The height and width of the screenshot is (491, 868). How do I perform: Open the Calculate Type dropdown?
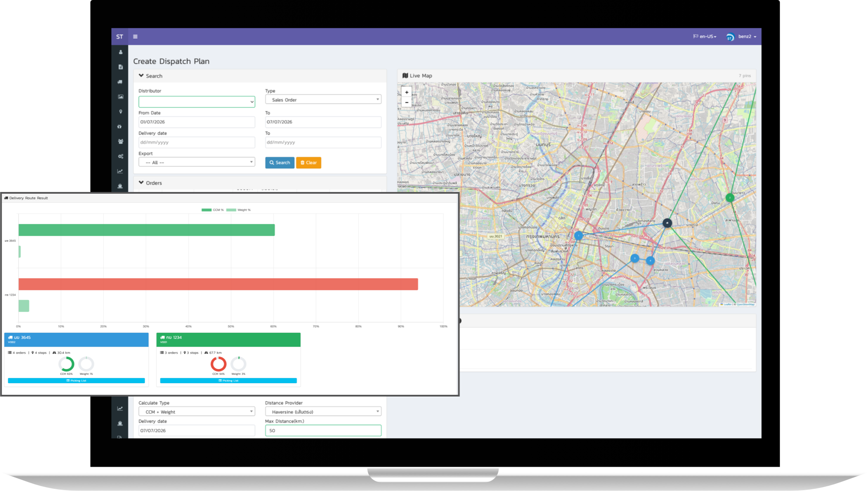pos(197,412)
